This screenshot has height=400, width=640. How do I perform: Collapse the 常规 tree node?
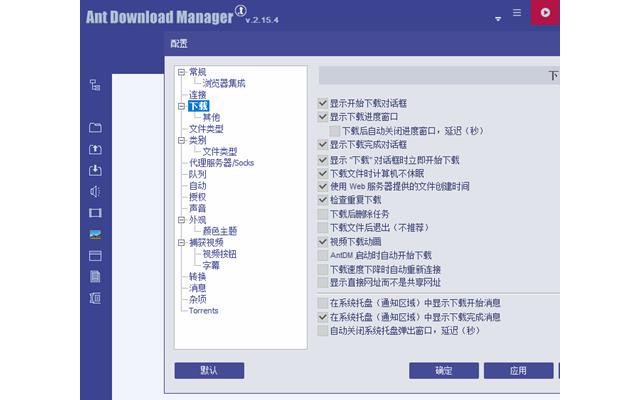coord(182,72)
